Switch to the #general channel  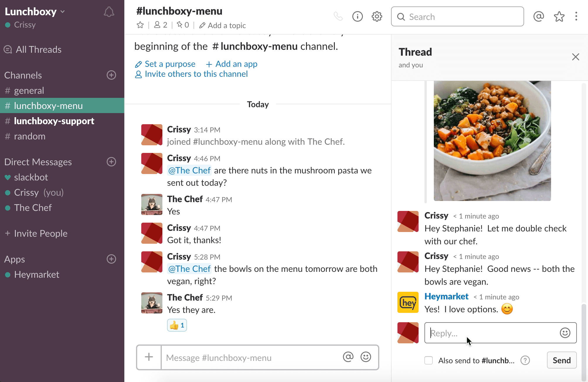pyautogui.click(x=29, y=90)
